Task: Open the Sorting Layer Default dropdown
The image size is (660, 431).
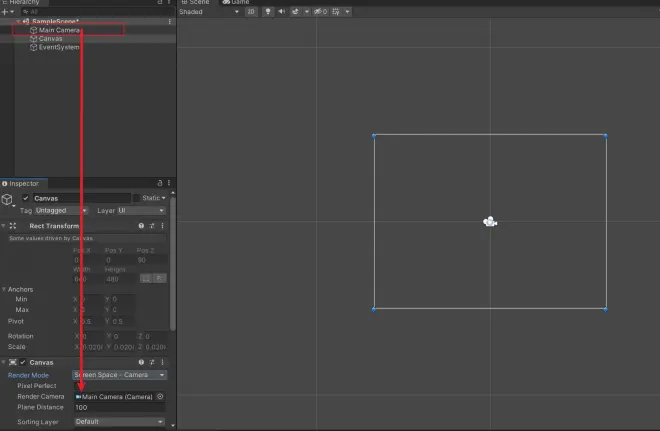Action: click(x=120, y=422)
